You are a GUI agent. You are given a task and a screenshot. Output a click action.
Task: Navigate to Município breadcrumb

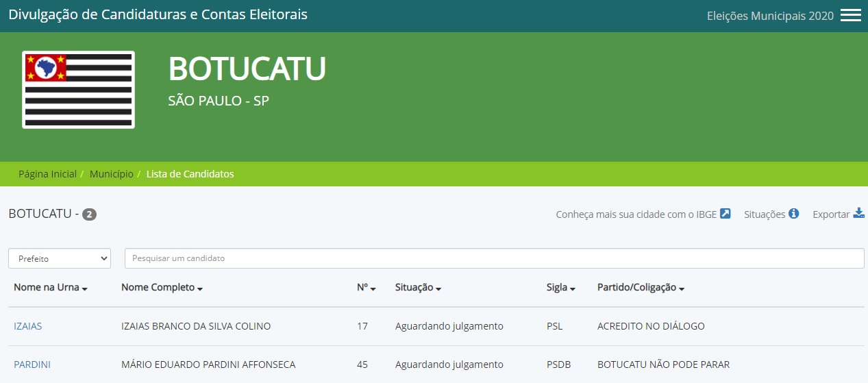pos(111,174)
